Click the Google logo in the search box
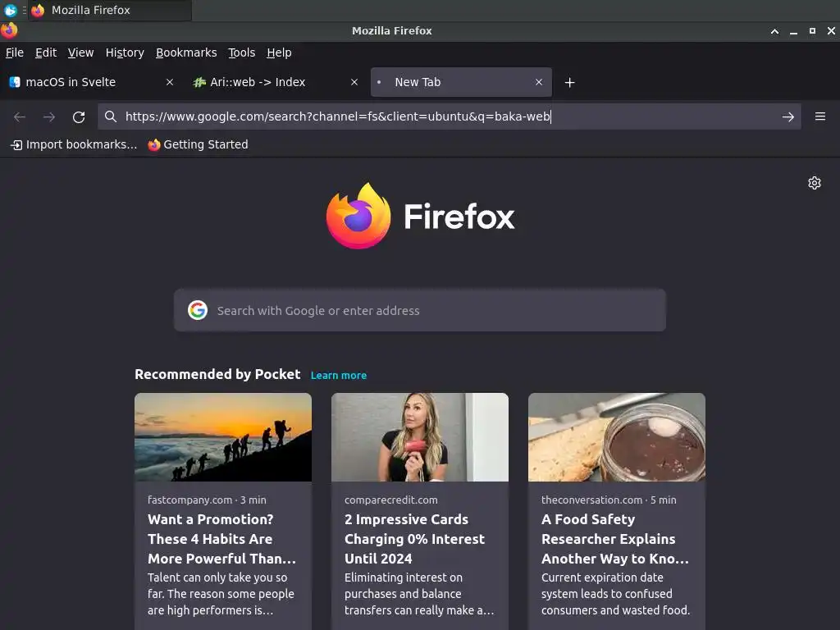840x630 pixels. [198, 310]
